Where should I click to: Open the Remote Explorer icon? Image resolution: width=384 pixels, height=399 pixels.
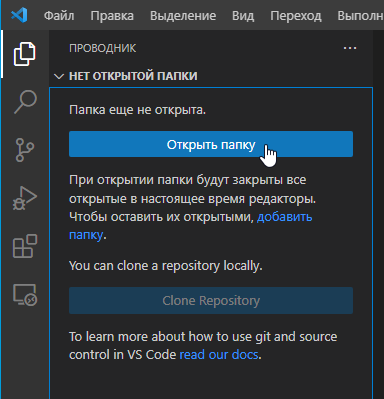click(x=25, y=295)
